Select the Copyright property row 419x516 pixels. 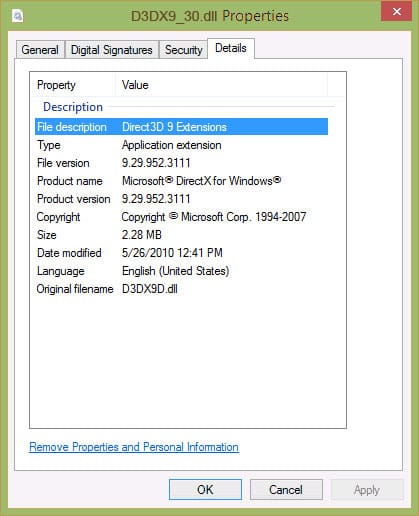point(181,217)
